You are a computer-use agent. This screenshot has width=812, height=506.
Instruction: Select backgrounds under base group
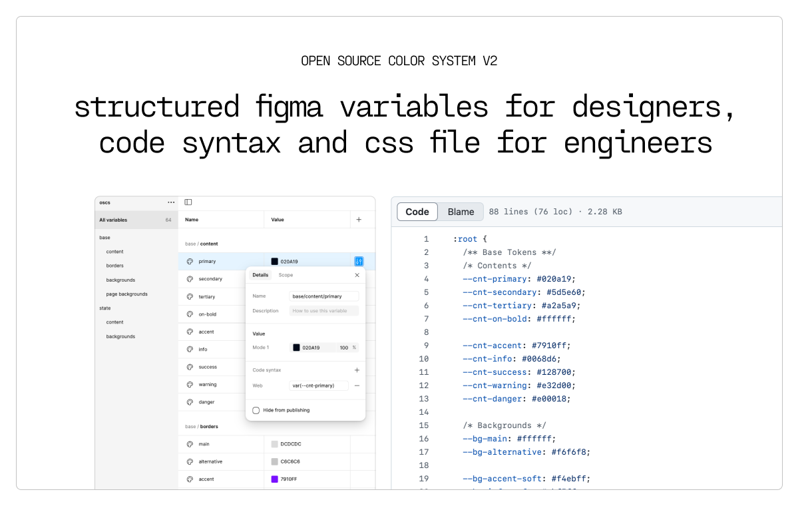(x=120, y=280)
